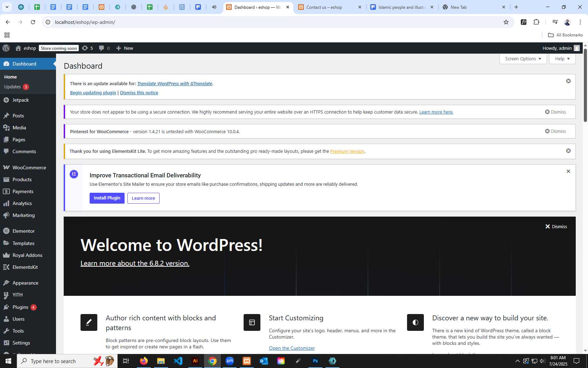Open Photoshop from the taskbar
This screenshot has width=588, height=368.
click(x=315, y=361)
